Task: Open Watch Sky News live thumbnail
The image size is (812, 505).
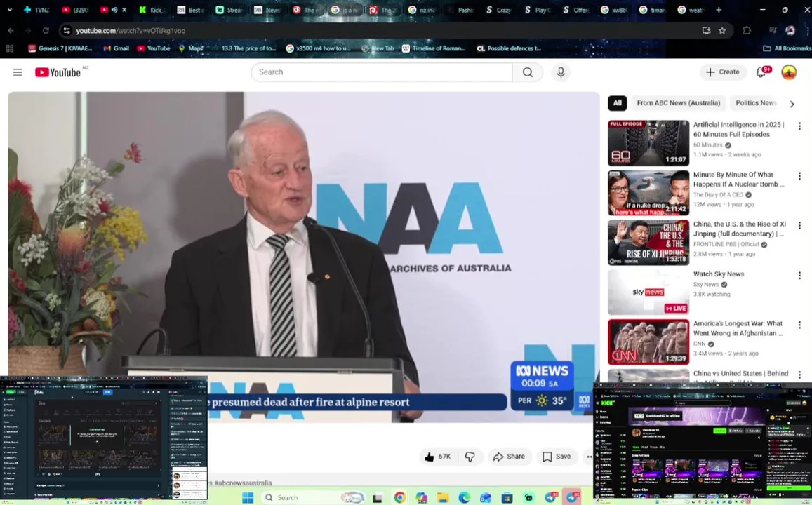Action: (648, 292)
